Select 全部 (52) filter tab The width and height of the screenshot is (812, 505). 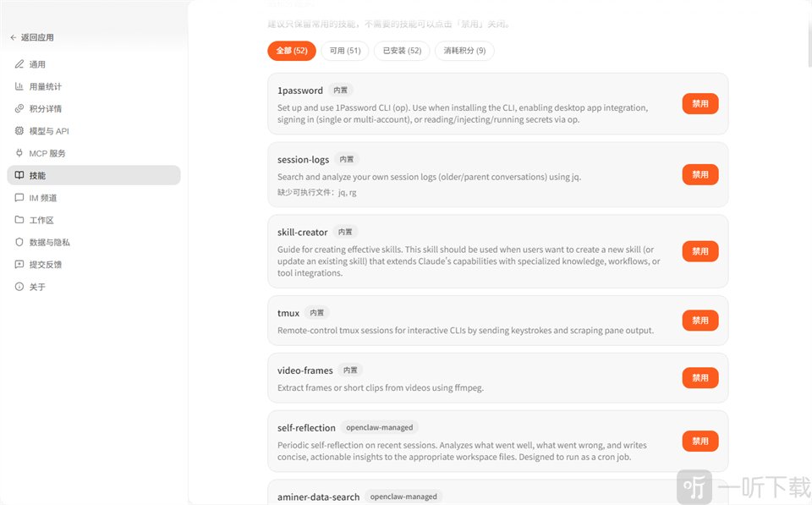pyautogui.click(x=292, y=51)
